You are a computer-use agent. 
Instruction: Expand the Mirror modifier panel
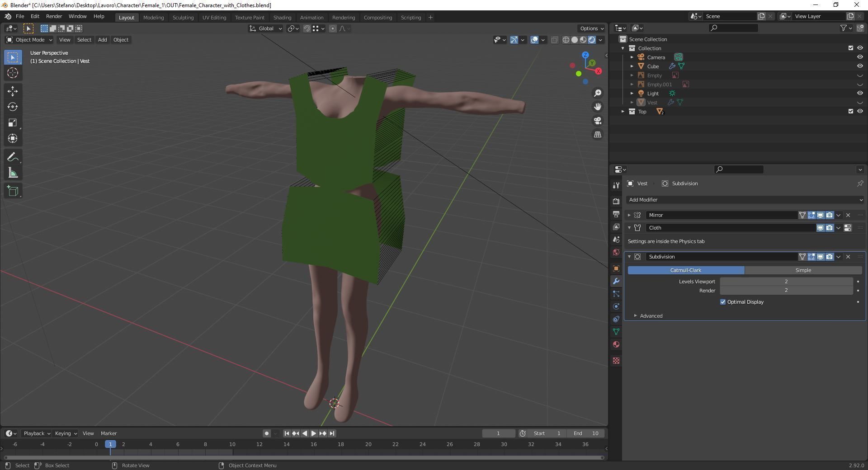(629, 215)
